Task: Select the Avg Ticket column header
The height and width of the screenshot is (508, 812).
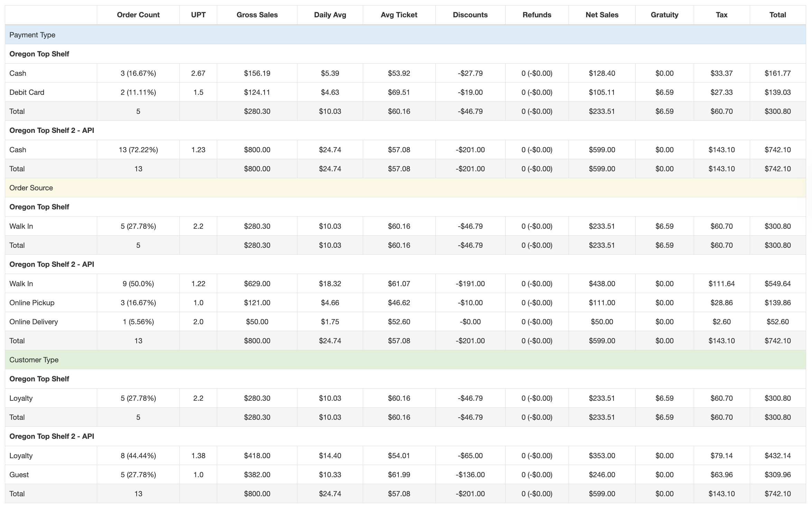Action: tap(399, 15)
